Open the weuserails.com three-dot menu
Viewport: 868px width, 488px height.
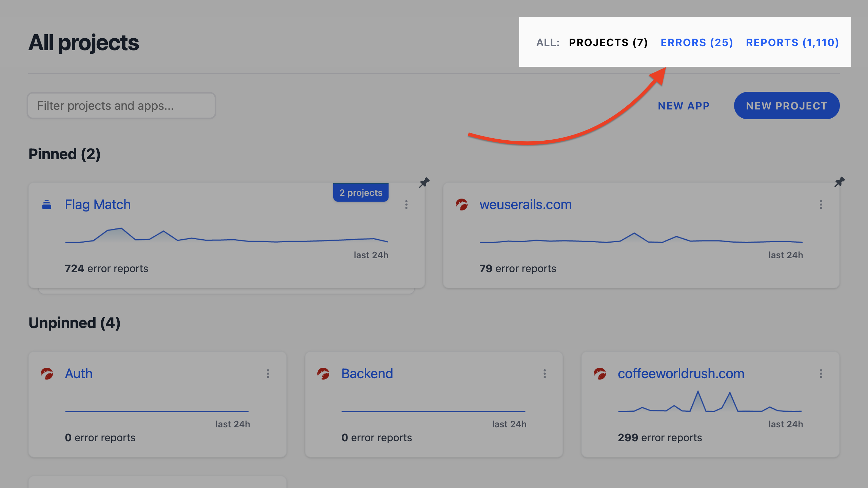821,205
